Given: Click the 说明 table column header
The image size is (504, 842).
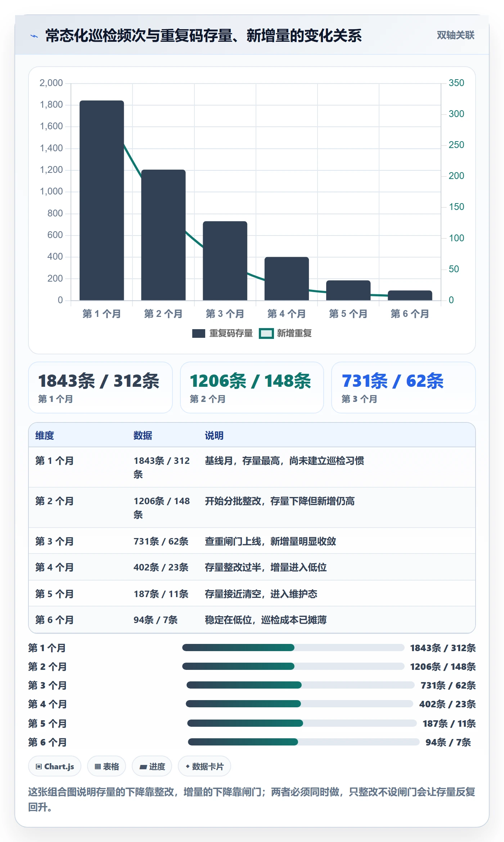Looking at the screenshot, I should [214, 435].
